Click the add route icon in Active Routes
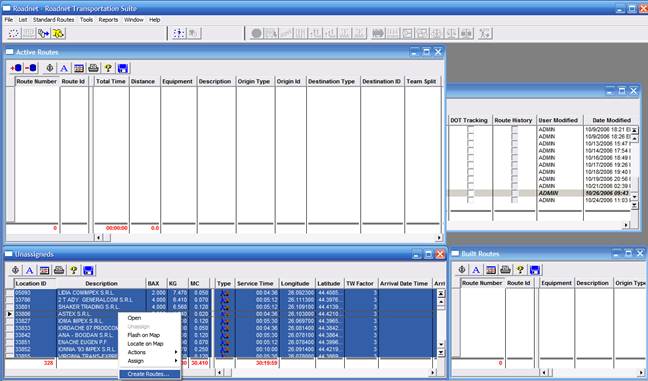The height and width of the screenshot is (381, 648). pyautogui.click(x=16, y=68)
